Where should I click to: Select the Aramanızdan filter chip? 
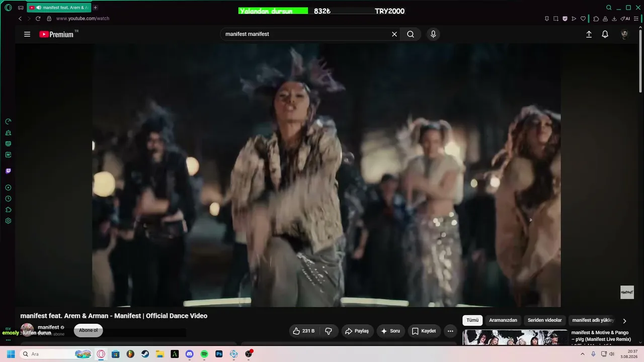pos(503,320)
